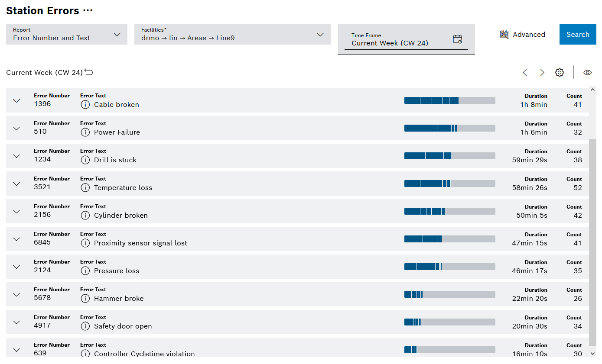Open the Facilities dropdown
602x364 pixels.
[x=232, y=34]
